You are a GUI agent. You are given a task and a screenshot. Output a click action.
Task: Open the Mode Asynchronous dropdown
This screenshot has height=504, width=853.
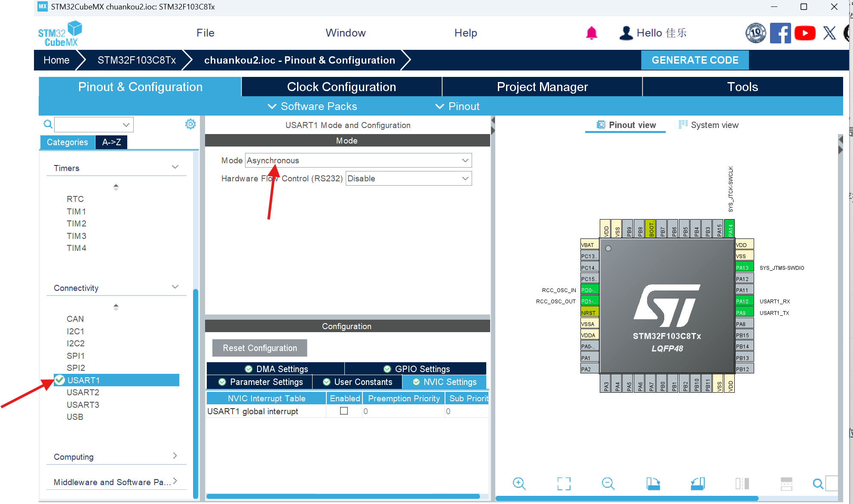tap(359, 160)
